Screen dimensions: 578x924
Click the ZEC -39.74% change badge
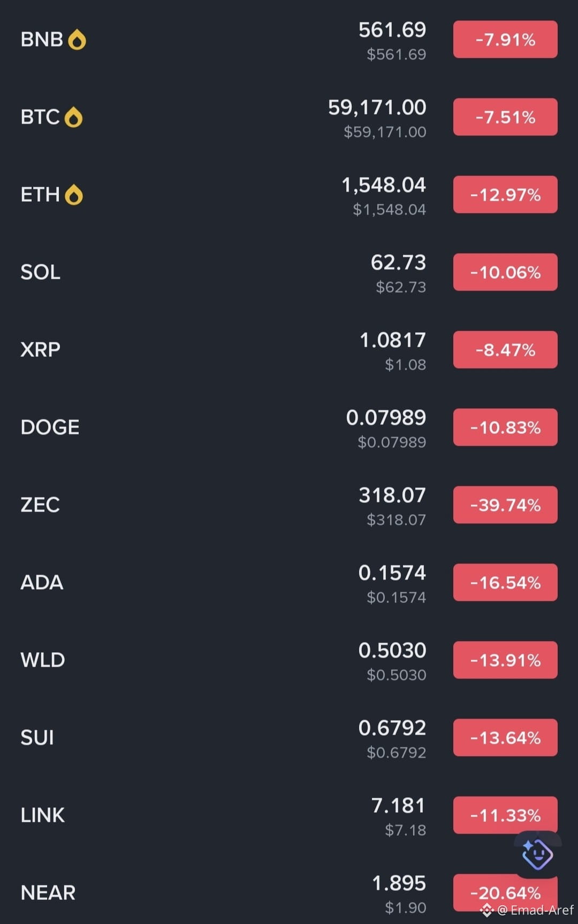(x=505, y=505)
